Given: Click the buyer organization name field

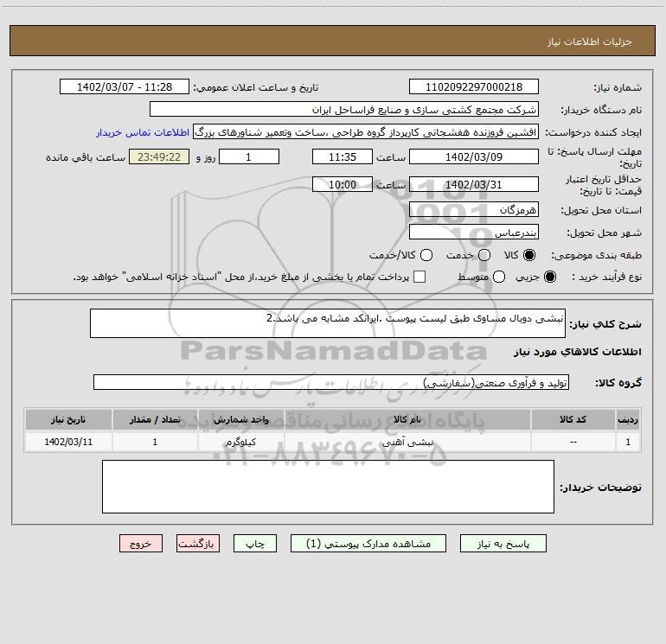Looking at the screenshot, I should pos(344,110).
